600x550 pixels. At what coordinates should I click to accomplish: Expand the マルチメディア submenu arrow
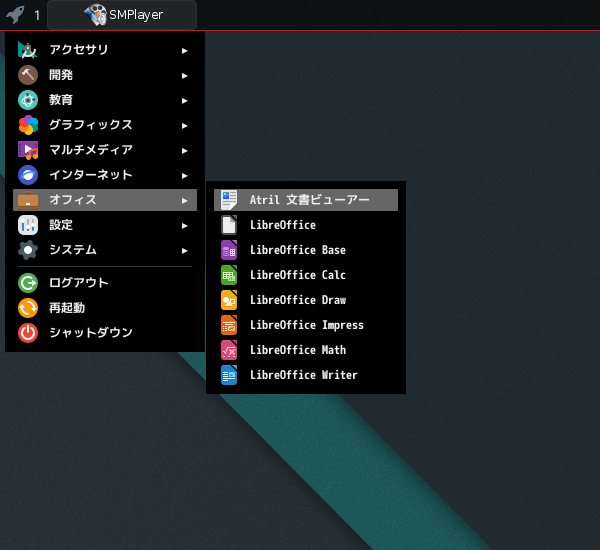click(x=184, y=151)
